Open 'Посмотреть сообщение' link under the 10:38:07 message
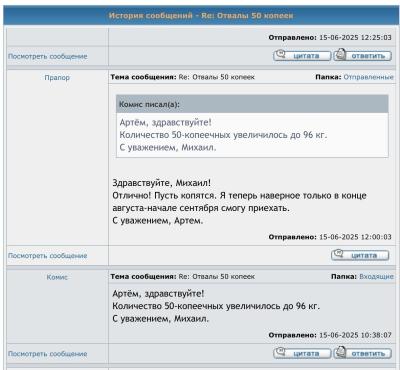Viewport: 400px width, 370px height. pos(48,354)
